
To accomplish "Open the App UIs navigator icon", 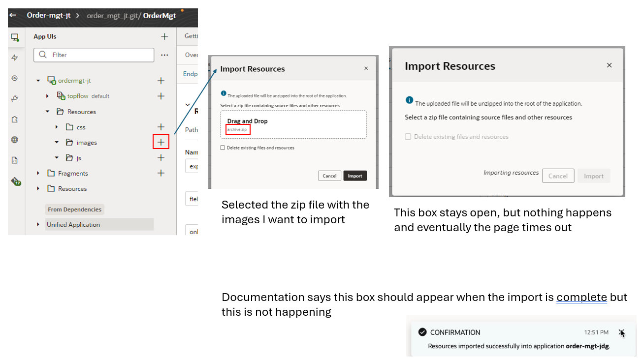I will [15, 37].
